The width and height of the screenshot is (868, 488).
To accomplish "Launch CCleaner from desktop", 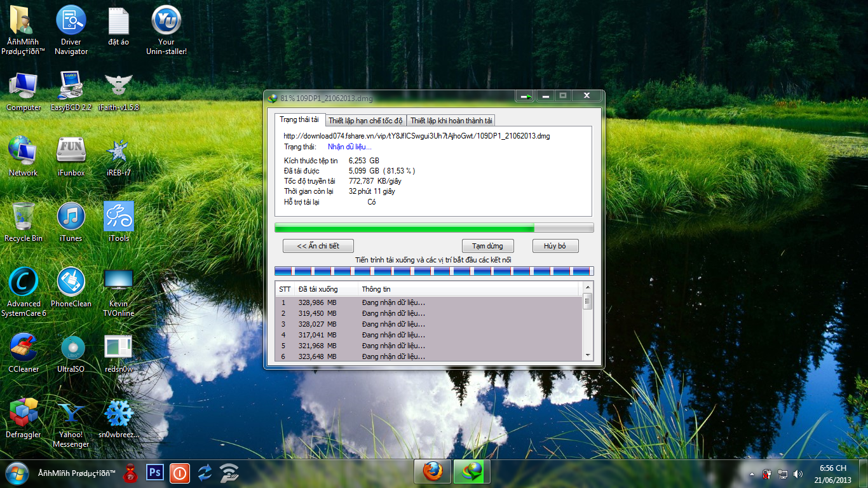I will click(24, 353).
